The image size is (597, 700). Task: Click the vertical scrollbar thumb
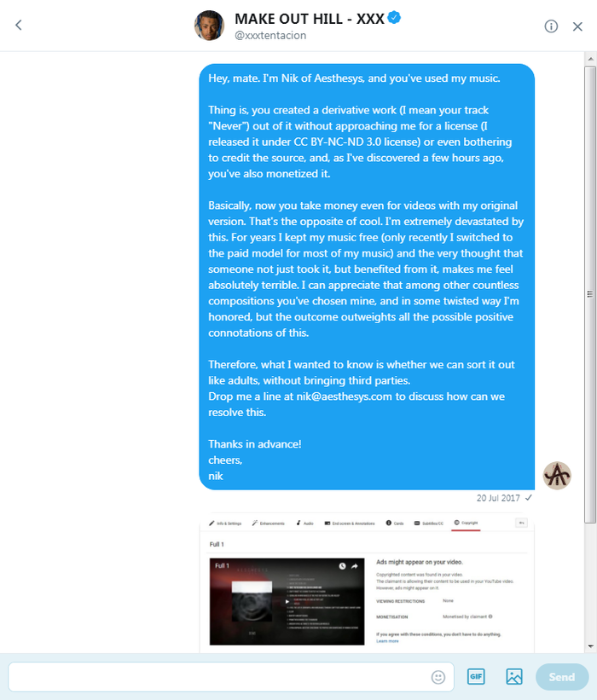pyautogui.click(x=590, y=294)
